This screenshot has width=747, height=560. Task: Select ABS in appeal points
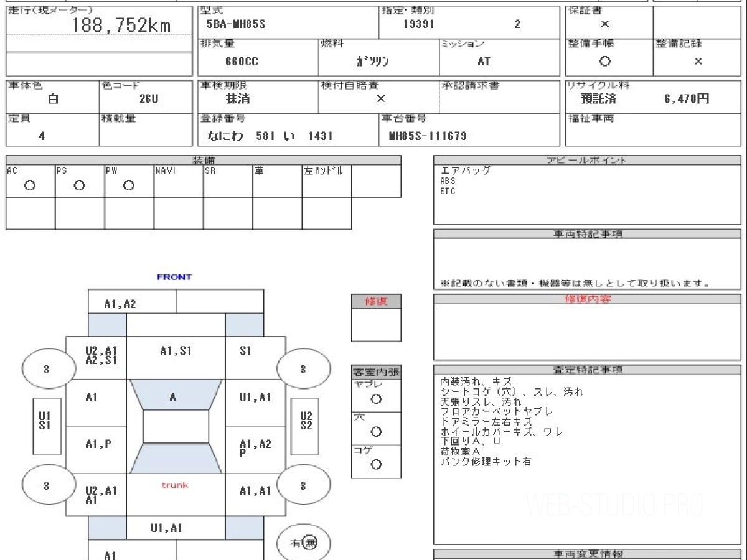coord(448,181)
